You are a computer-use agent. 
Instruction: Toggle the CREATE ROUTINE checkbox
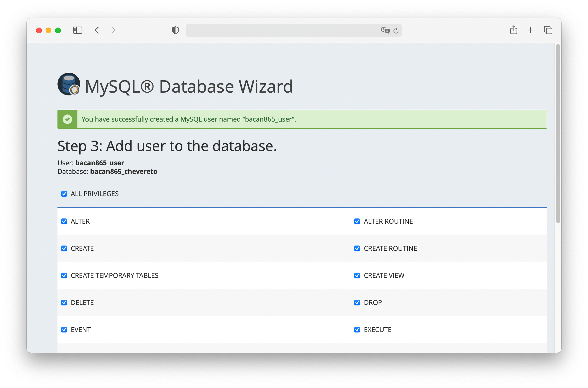pos(357,248)
